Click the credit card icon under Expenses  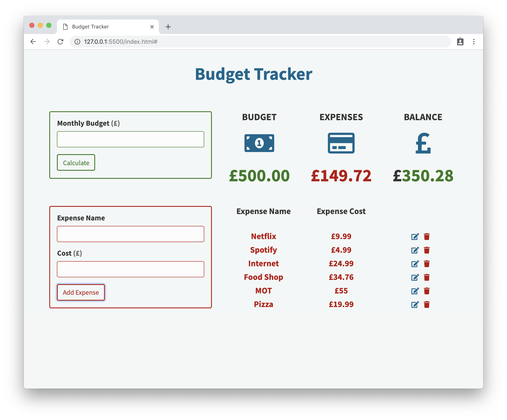coord(341,143)
